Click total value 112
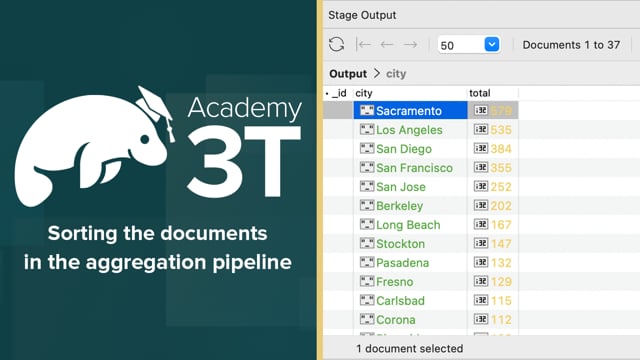Image resolution: width=640 pixels, height=360 pixels. [501, 320]
